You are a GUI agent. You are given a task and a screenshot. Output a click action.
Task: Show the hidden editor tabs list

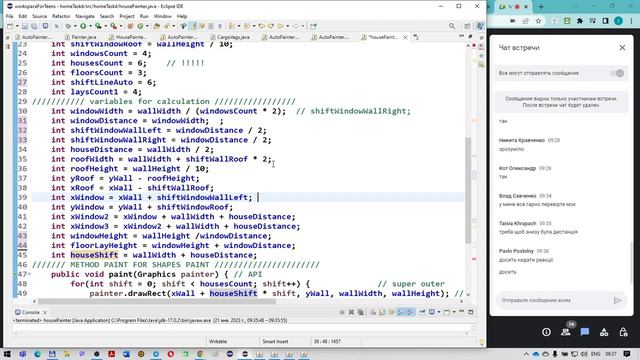pos(416,37)
